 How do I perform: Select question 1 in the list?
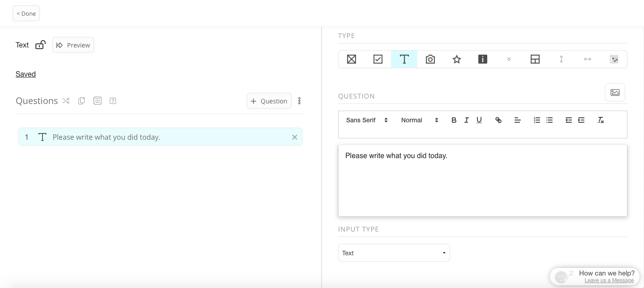(x=160, y=137)
